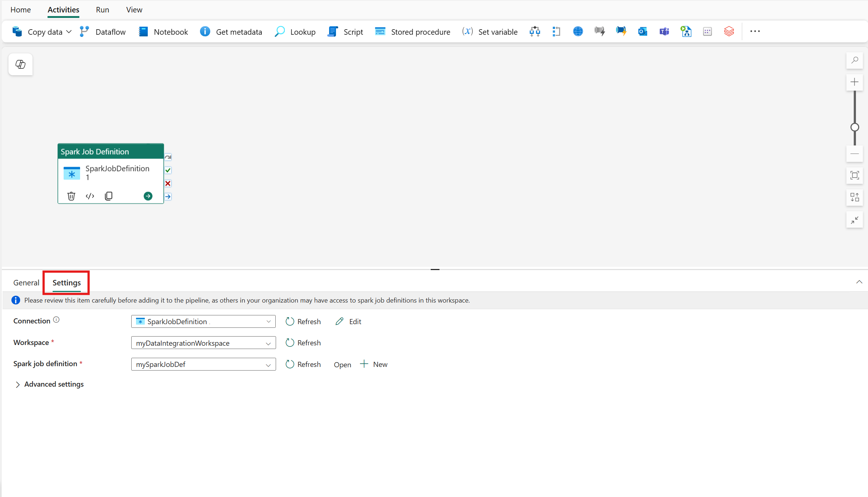Viewport: 868px width, 497px height.
Task: Click Refresh button for Workspace
Action: click(303, 343)
